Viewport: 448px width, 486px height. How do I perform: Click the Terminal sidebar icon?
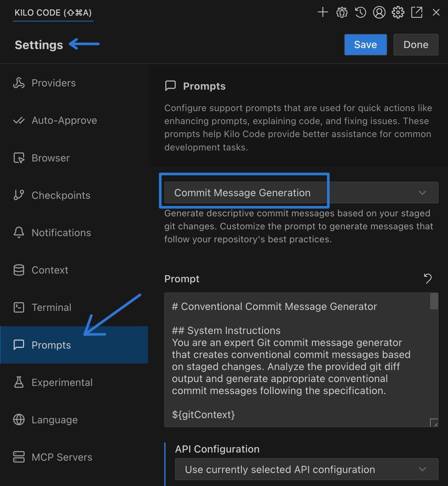click(x=19, y=307)
